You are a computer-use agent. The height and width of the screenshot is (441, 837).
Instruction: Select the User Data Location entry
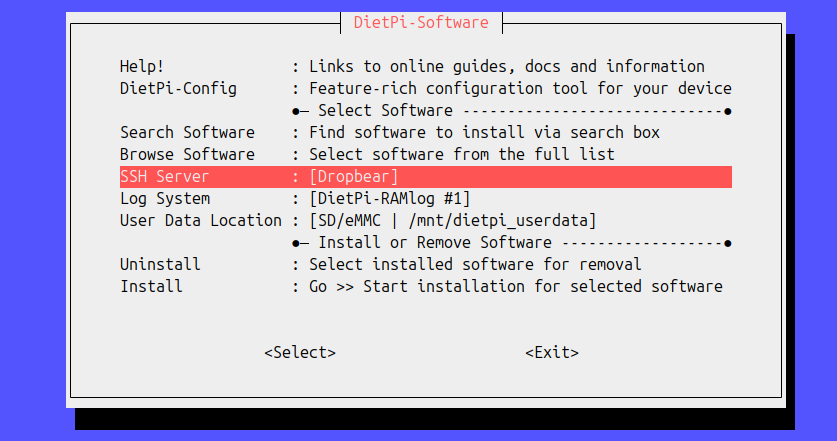201,220
